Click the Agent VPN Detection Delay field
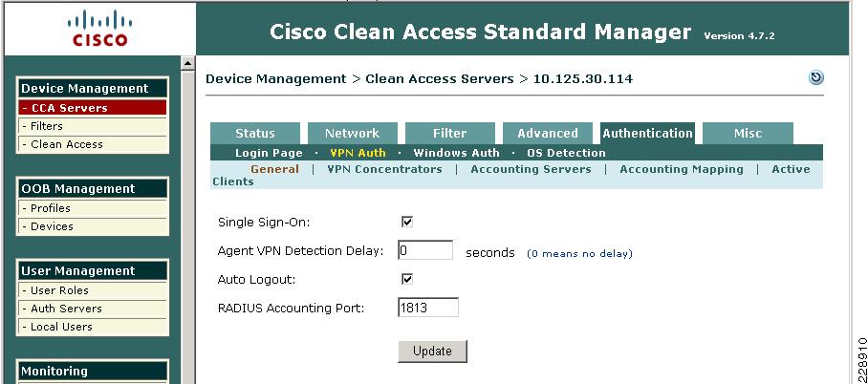This screenshot has height=384, width=868. [x=425, y=250]
